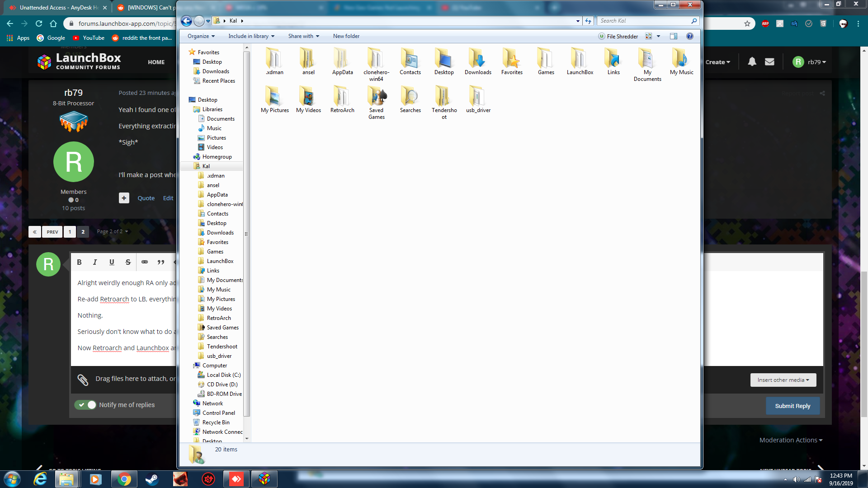Screen dimensions: 868x488
Task: Select Recycle Bin in navigation tree
Action: click(216, 422)
